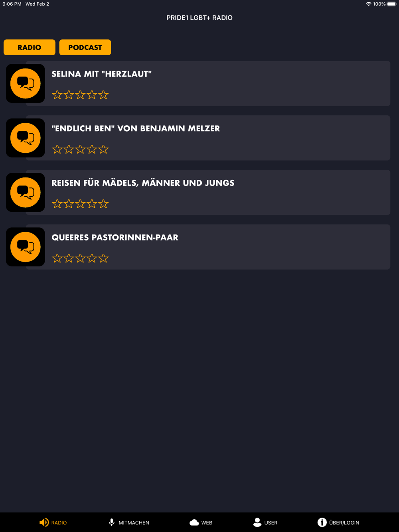The width and height of the screenshot is (399, 532).
Task: Open Selina mit "Herzlaut" episode title
Action: 102,74
